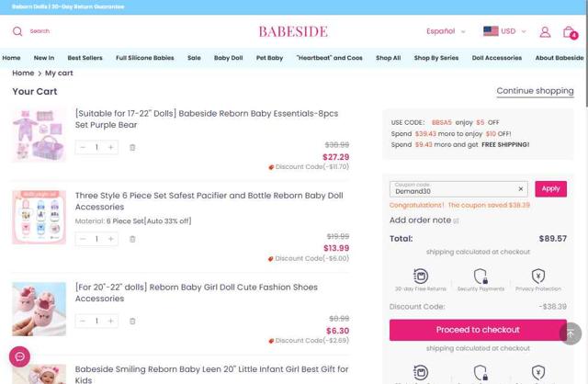Open the Español language dropdown
The width and height of the screenshot is (588, 384).
[x=446, y=31]
